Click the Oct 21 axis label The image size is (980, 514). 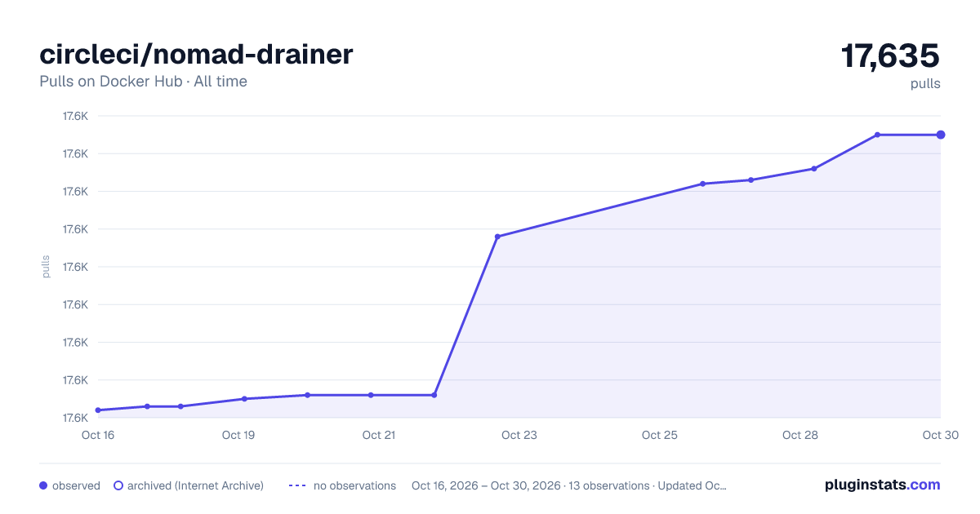pos(379,435)
